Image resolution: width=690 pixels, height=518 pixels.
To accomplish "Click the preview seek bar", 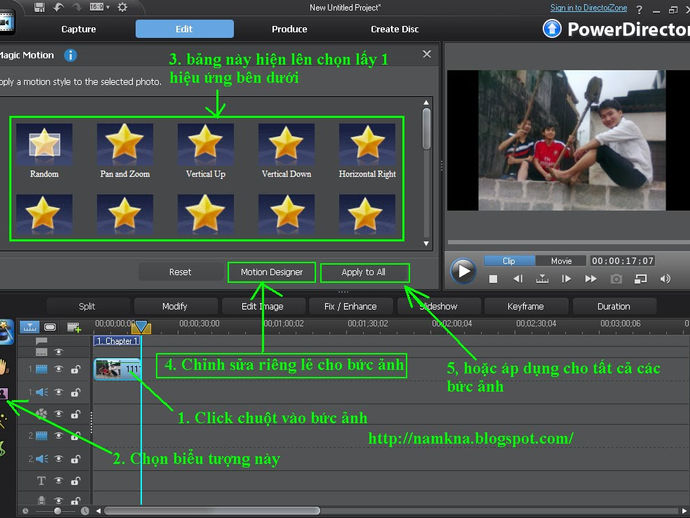I will [569, 242].
